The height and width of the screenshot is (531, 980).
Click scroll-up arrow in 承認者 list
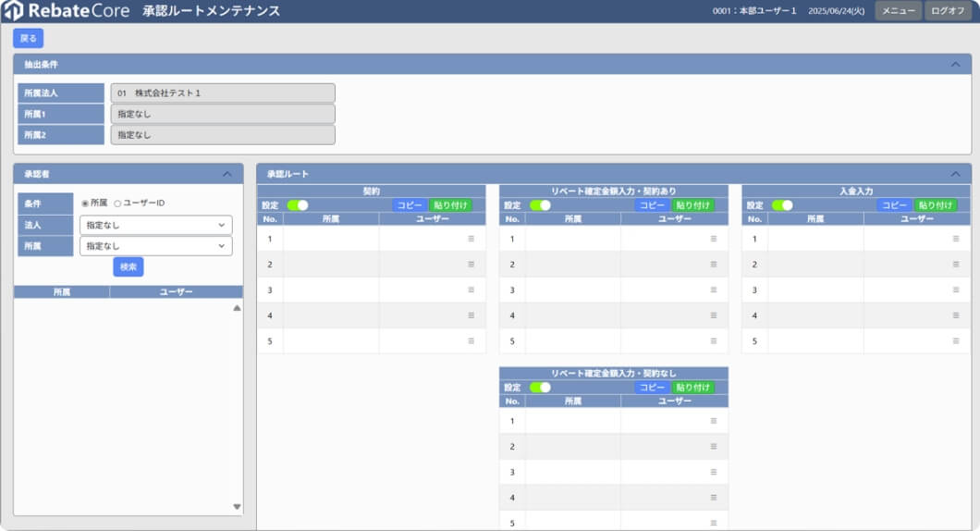(237, 308)
